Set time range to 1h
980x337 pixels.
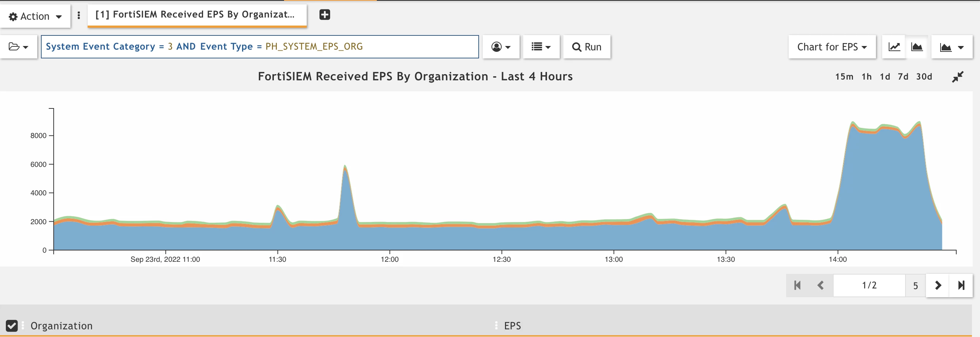(867, 77)
